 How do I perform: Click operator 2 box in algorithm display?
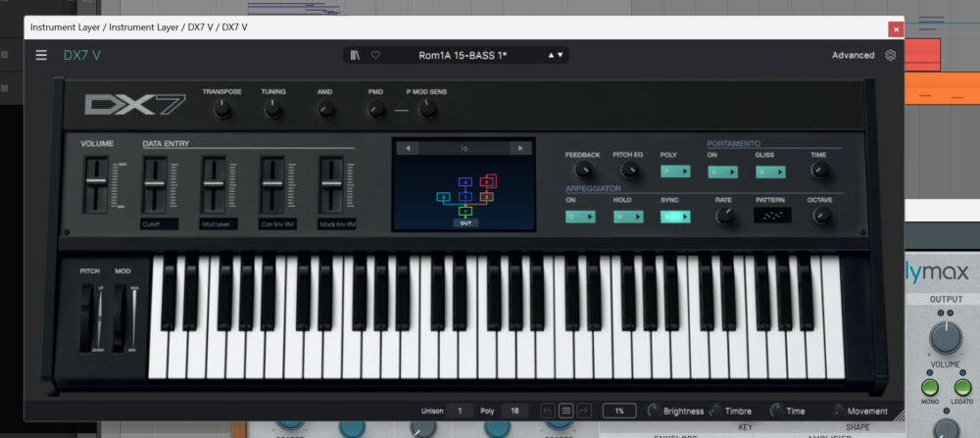[443, 197]
